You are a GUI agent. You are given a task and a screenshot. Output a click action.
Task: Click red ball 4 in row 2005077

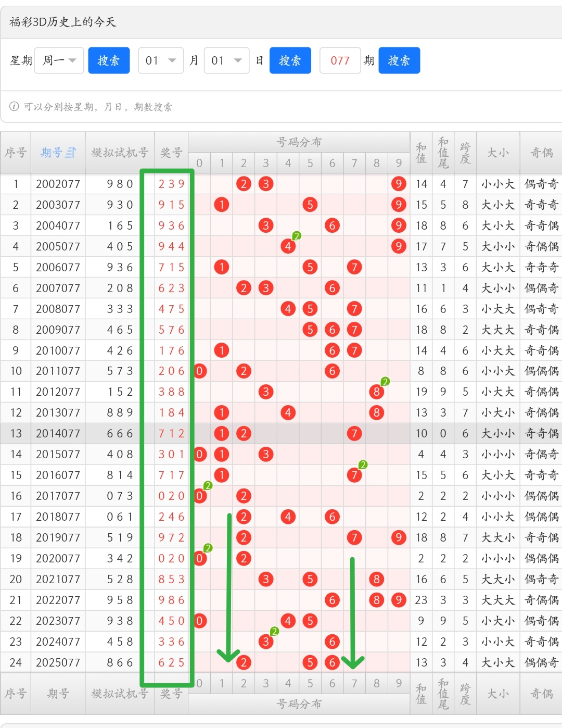[288, 246]
